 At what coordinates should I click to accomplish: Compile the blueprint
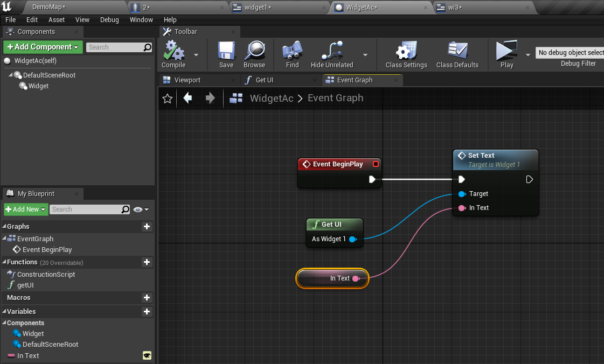point(172,53)
